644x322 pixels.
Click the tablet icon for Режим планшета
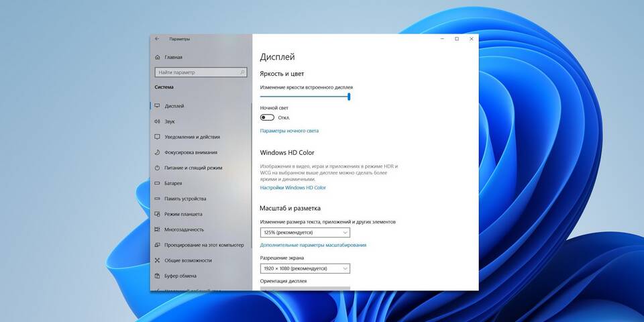pos(158,214)
